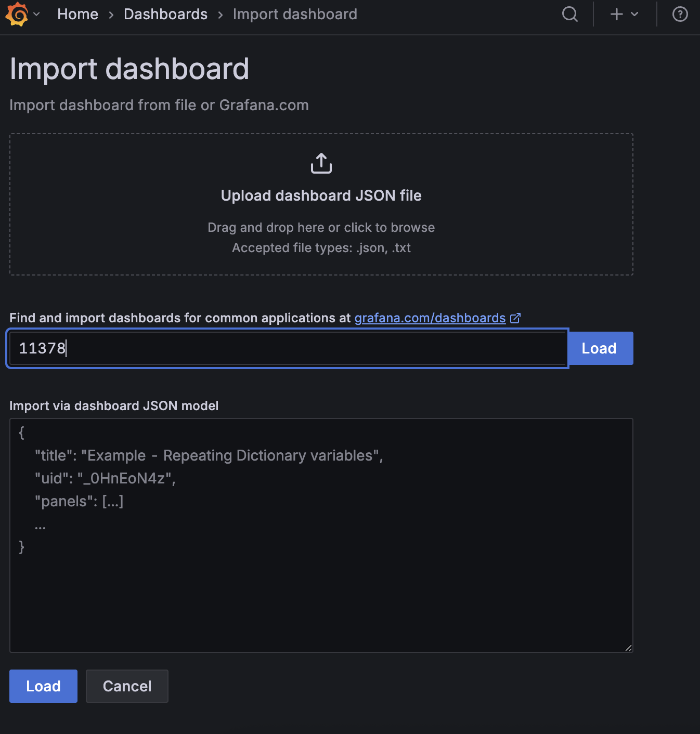Click 'Accepted file types: .json, .txt' text
Viewport: 700px width, 734px height.
point(321,247)
